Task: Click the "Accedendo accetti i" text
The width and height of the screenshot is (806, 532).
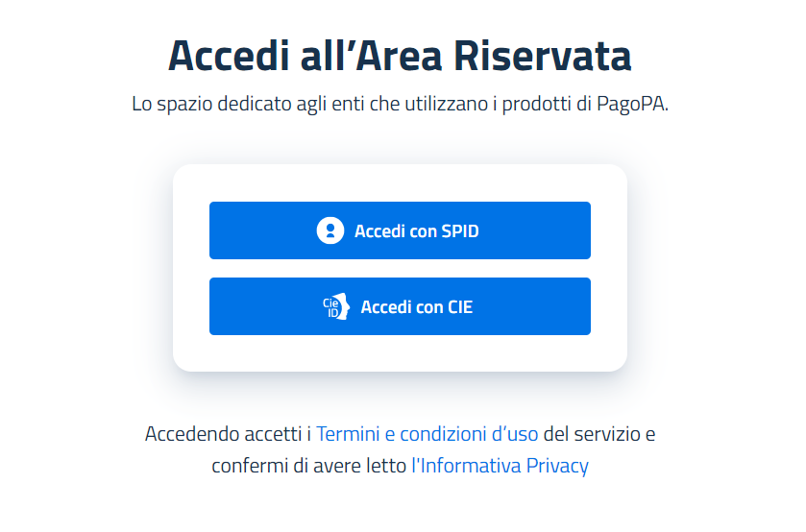Action: [229, 434]
